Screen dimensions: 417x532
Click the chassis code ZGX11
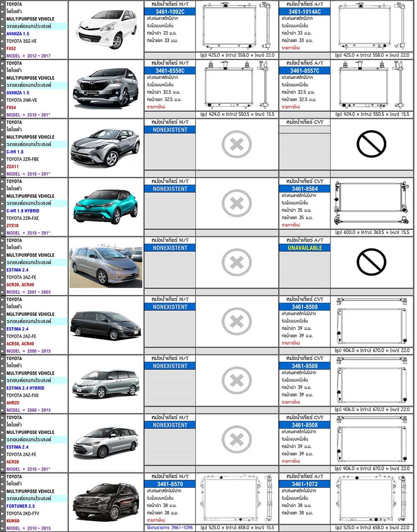click(13, 166)
